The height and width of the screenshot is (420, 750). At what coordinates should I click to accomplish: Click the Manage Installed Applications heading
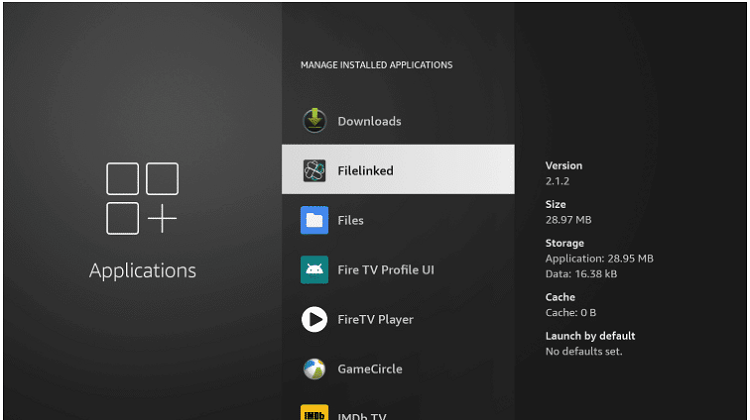(x=376, y=65)
